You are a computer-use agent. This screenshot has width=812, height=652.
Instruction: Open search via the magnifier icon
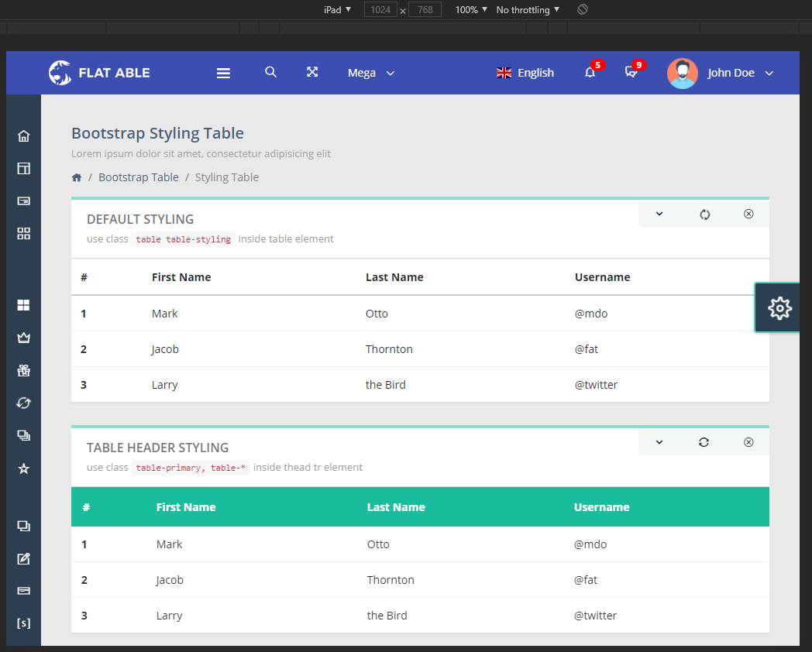tap(270, 72)
